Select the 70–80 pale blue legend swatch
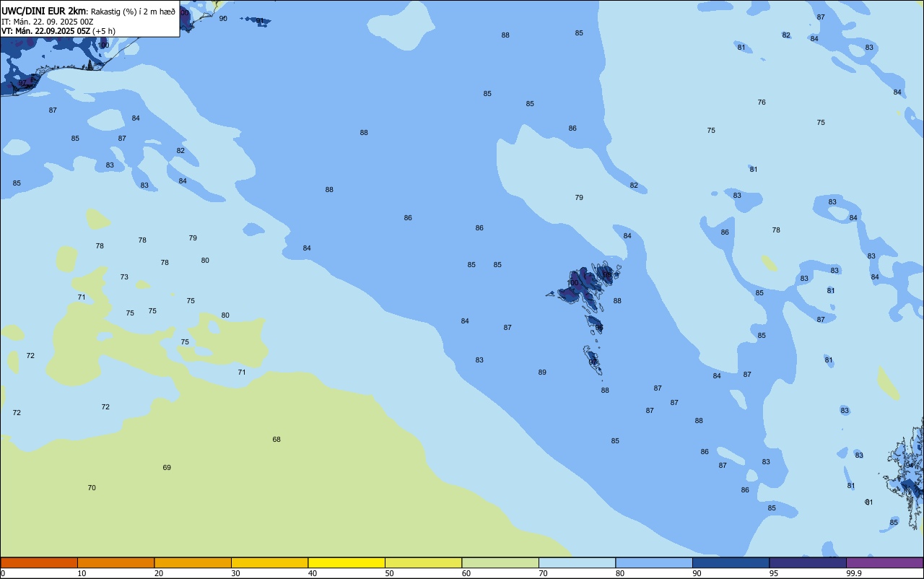 (x=577, y=562)
